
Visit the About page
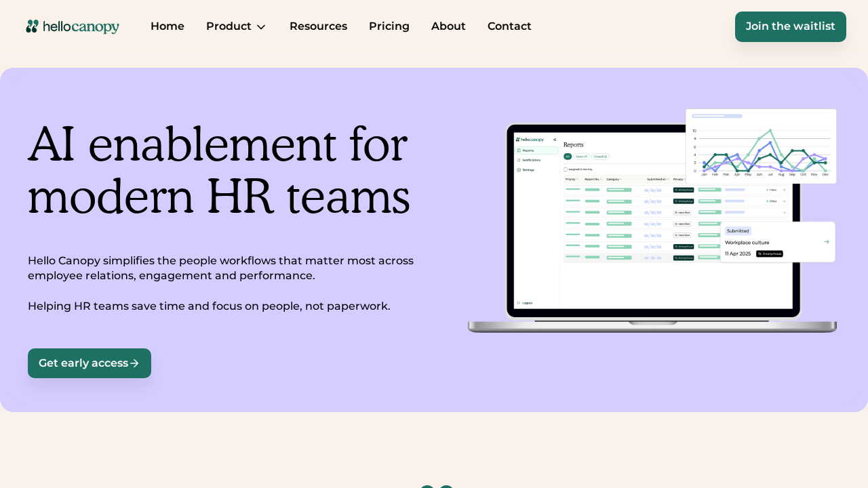click(448, 26)
